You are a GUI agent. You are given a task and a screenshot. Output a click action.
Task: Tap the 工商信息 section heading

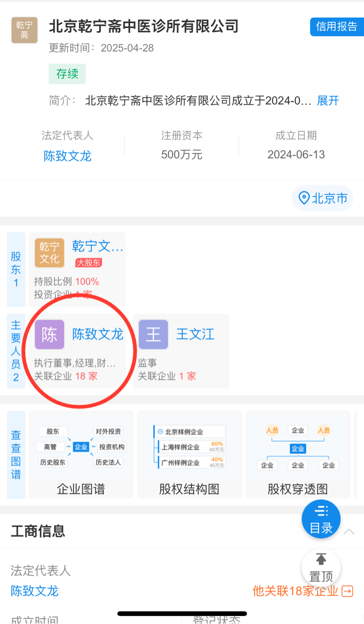click(38, 531)
